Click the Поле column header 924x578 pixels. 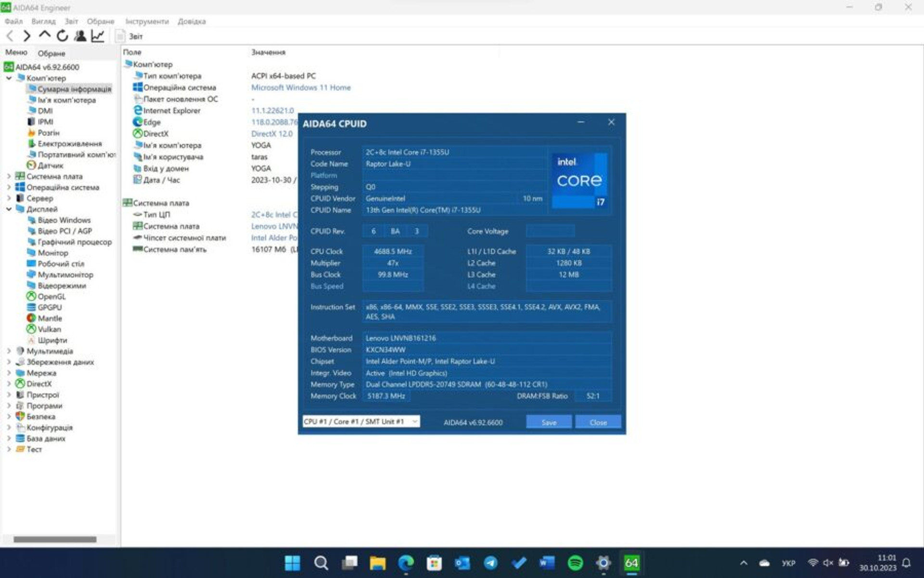point(132,52)
